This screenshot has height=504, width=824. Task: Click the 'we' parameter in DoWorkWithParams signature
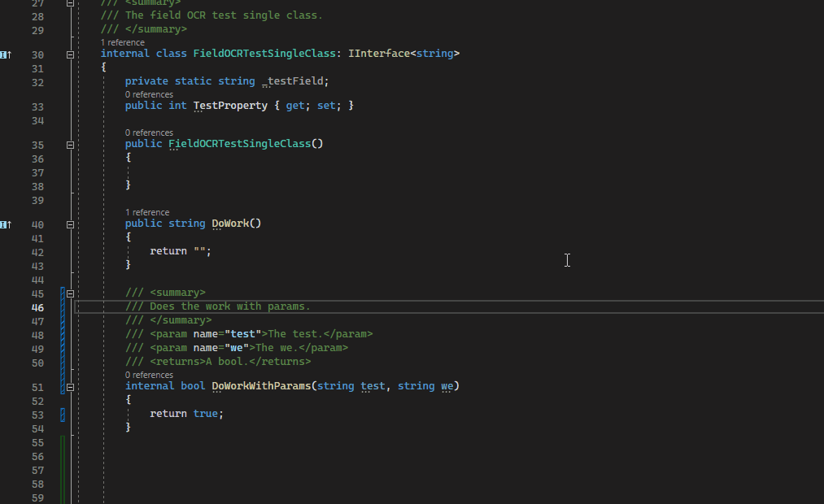[x=447, y=386]
